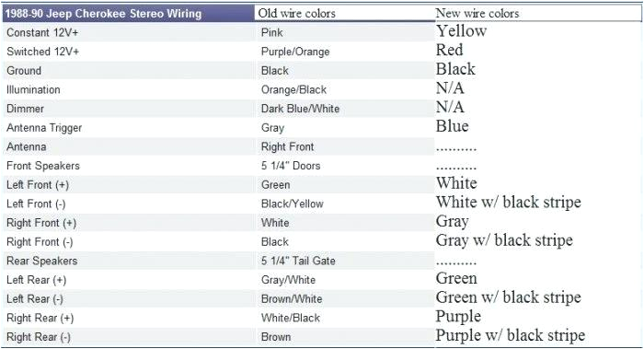
Task: Click new color 'White' in Left Front (+) row
Action: tap(456, 183)
